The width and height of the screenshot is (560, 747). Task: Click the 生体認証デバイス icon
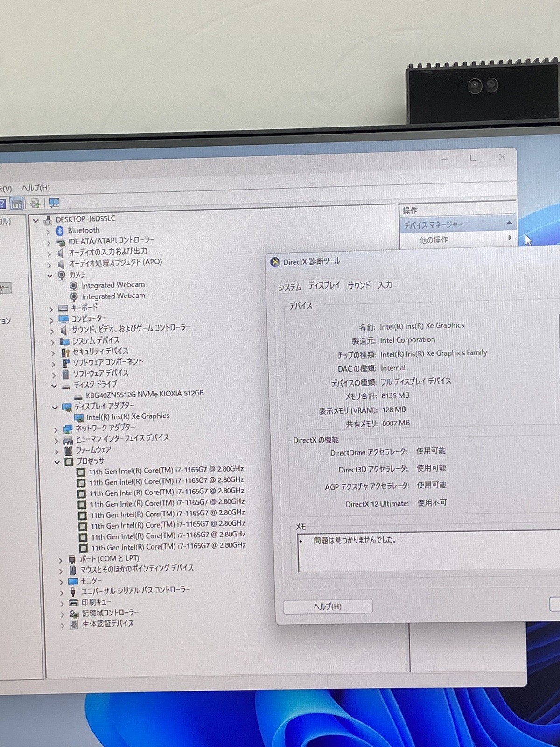(74, 624)
